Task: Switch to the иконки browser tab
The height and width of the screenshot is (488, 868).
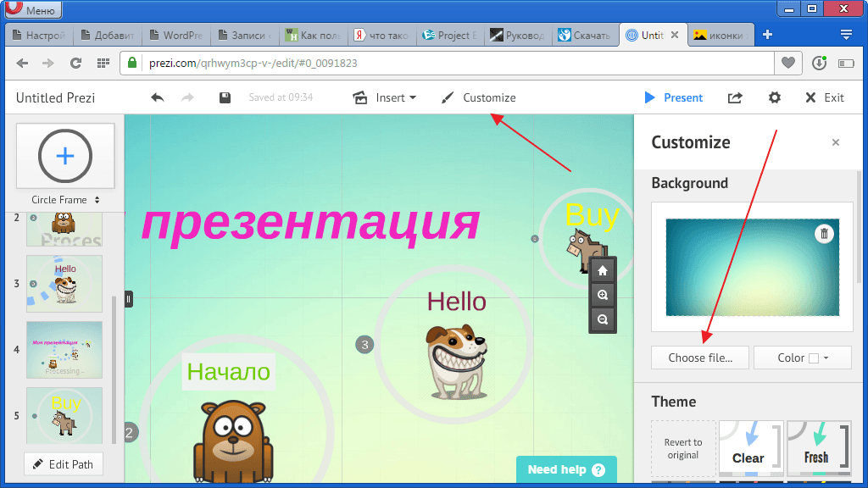Action: [x=721, y=35]
